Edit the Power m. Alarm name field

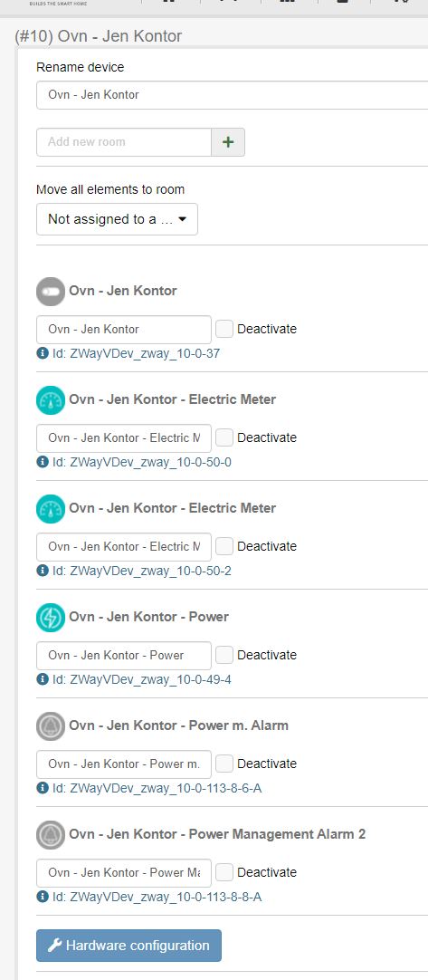click(124, 764)
